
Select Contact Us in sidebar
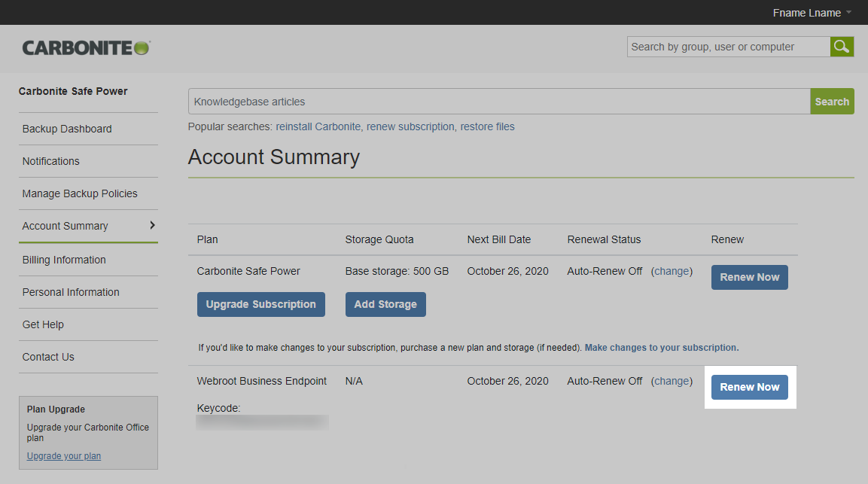[x=48, y=357]
